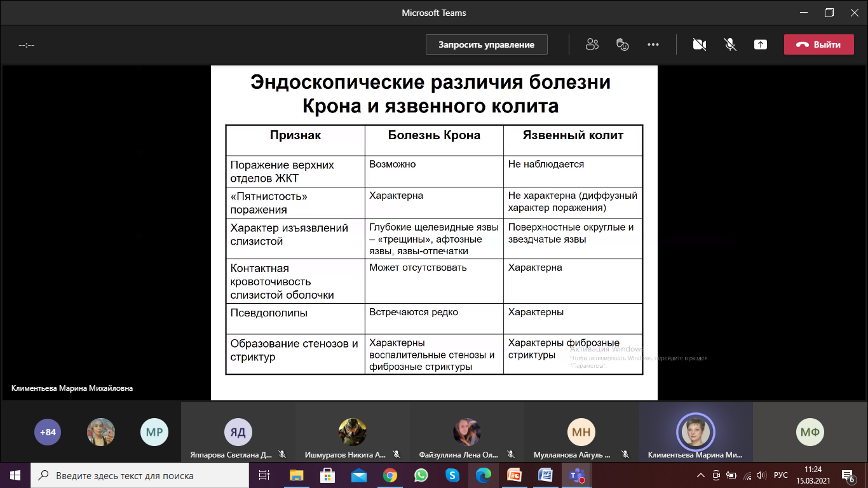This screenshot has width=868, height=488.
Task: Open the Windows Start menu
Action: 15,475
